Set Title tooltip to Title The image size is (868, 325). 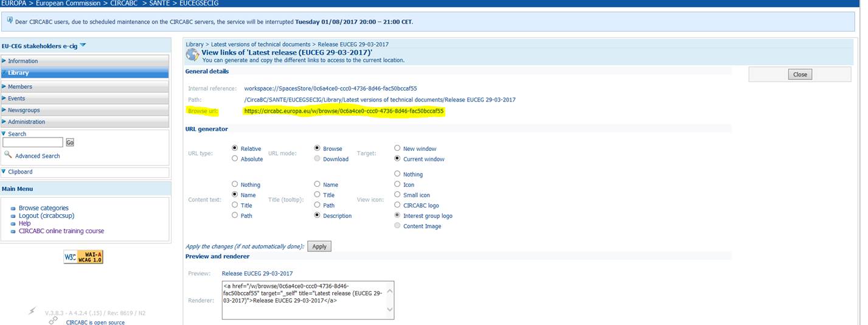point(317,194)
